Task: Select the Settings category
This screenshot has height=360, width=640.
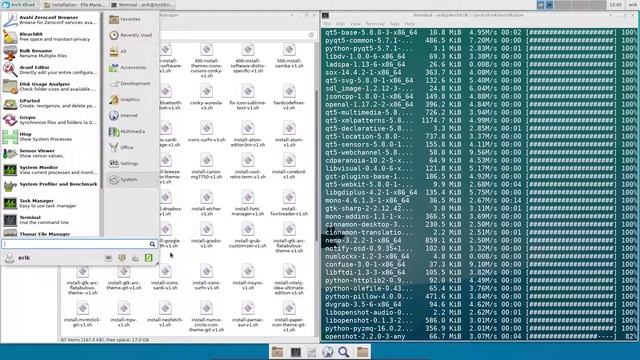Action: [131, 163]
